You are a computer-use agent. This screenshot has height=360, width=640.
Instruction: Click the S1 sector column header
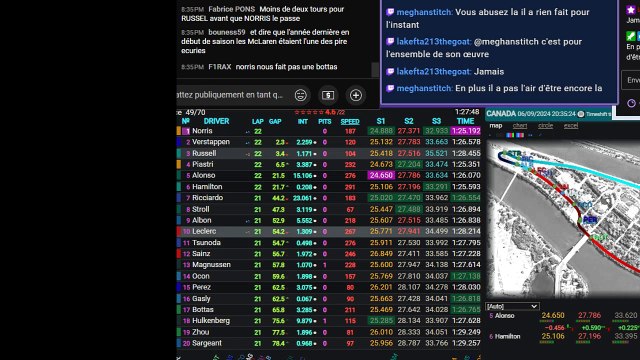point(380,121)
